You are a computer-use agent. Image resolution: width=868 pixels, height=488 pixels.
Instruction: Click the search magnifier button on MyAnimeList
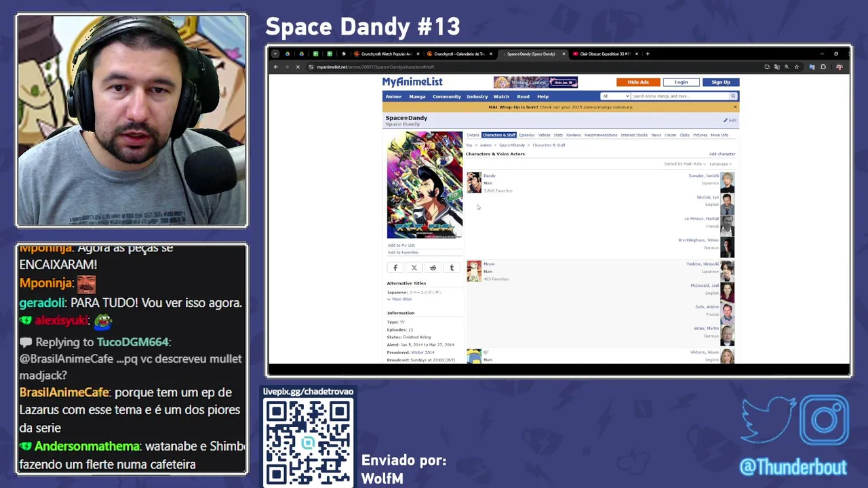coord(733,96)
